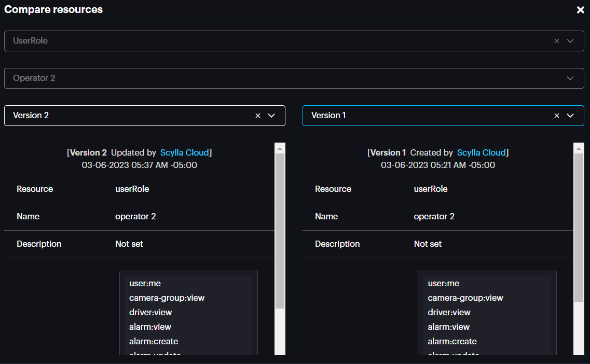
Task: Expand the Version 2 dropdown arrow
Action: coord(271,116)
